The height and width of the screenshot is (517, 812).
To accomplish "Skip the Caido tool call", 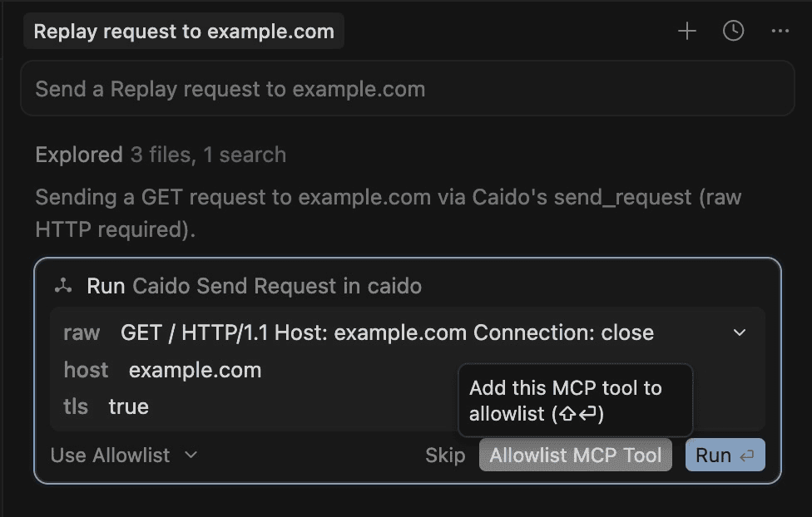I will pyautogui.click(x=446, y=455).
